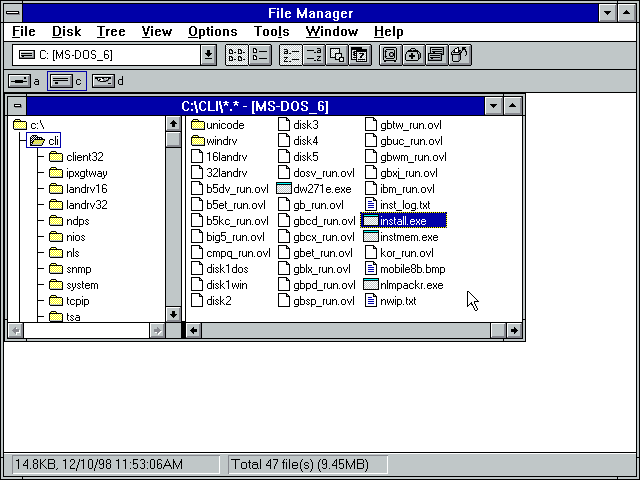
Task: Launch Undelete tool (trash can icon)
Action: (x=460, y=55)
